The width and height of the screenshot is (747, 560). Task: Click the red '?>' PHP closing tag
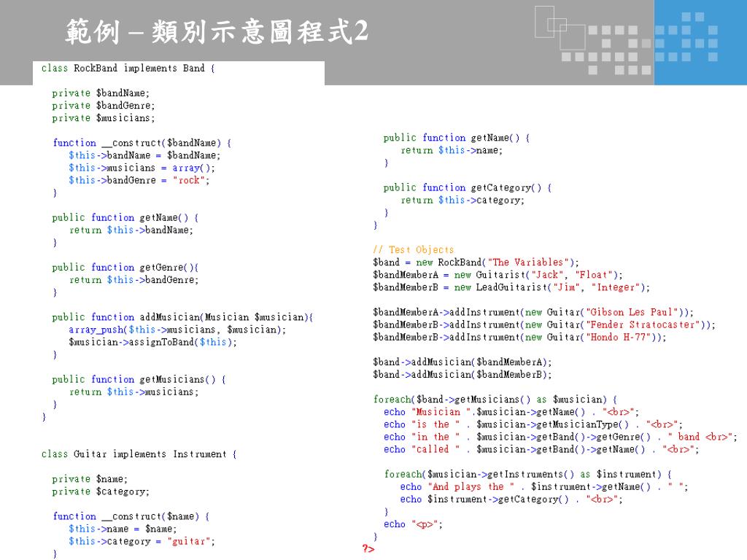[368, 549]
